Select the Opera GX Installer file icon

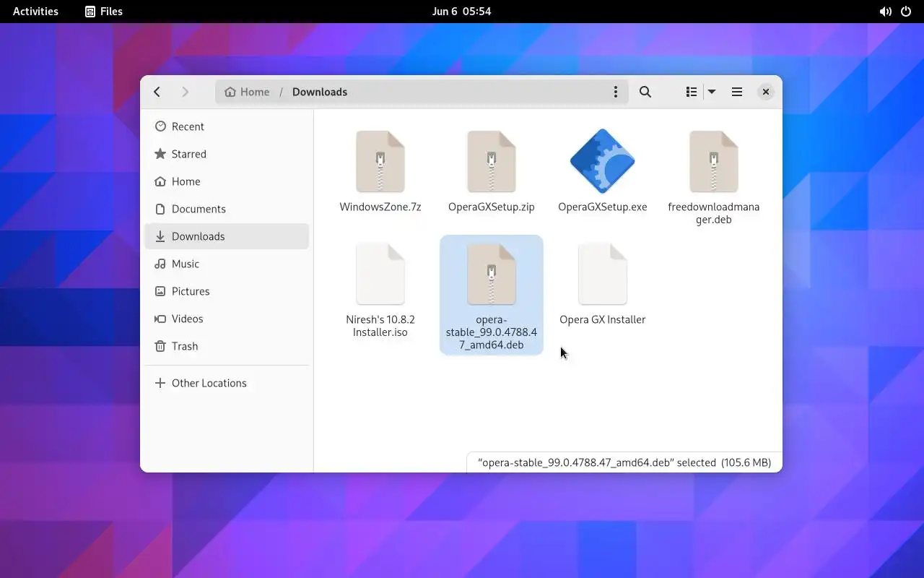pyautogui.click(x=603, y=275)
